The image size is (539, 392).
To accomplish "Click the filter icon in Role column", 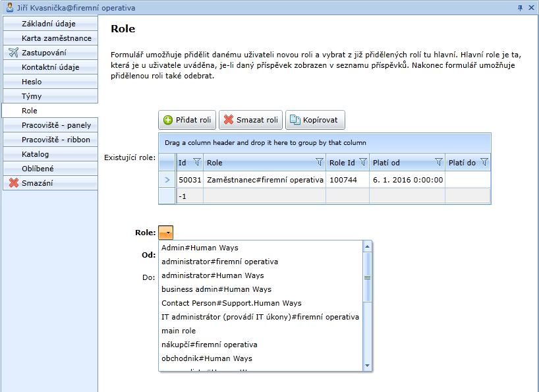I will tap(320, 162).
